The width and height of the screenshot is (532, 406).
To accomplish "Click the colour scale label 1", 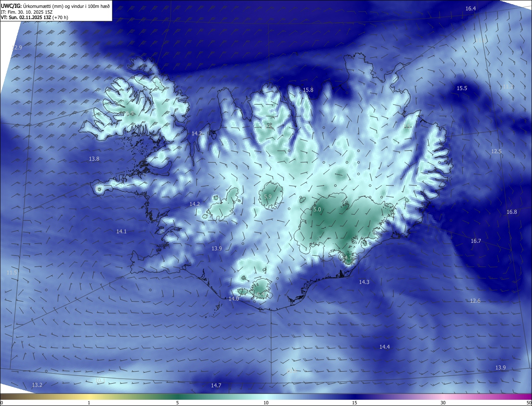I will tap(89, 403).
